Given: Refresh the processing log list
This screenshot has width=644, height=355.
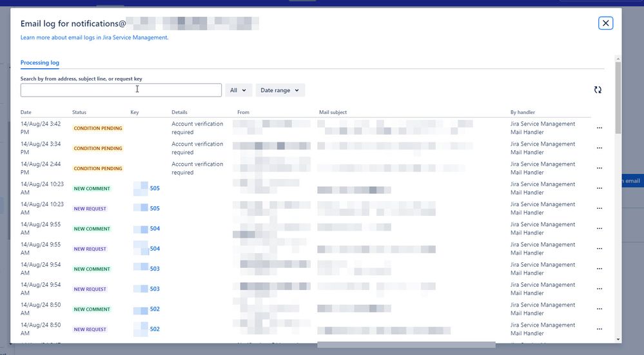Looking at the screenshot, I should [x=598, y=90].
